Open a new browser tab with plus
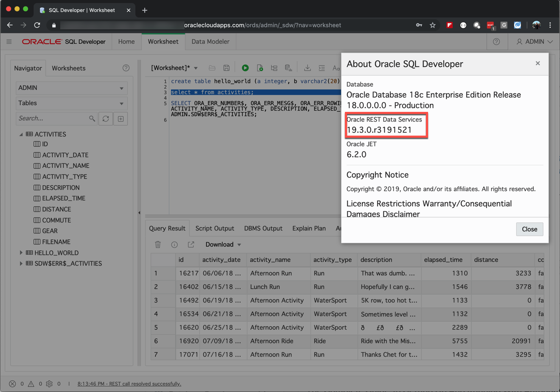This screenshot has width=560, height=392. click(x=145, y=10)
